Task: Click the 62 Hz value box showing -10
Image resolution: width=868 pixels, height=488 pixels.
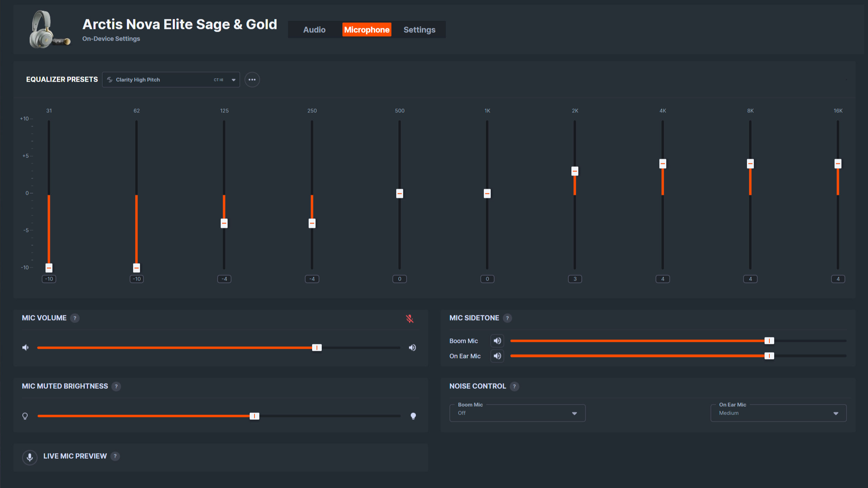Action: tap(137, 279)
